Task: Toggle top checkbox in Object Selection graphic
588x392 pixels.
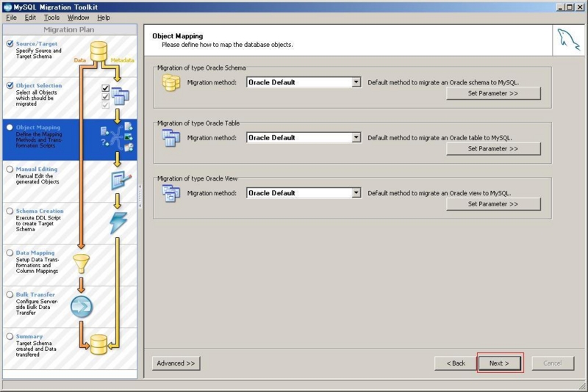Action: coord(105,88)
